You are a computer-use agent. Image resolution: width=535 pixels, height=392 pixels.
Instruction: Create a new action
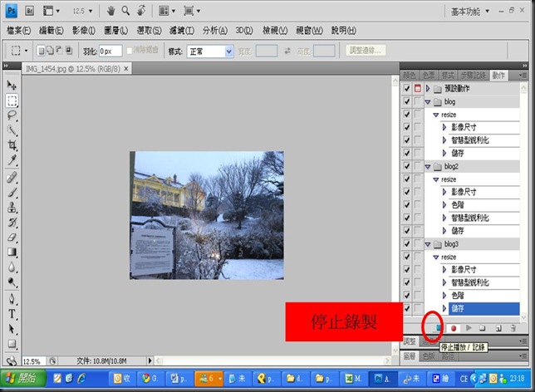click(x=498, y=328)
